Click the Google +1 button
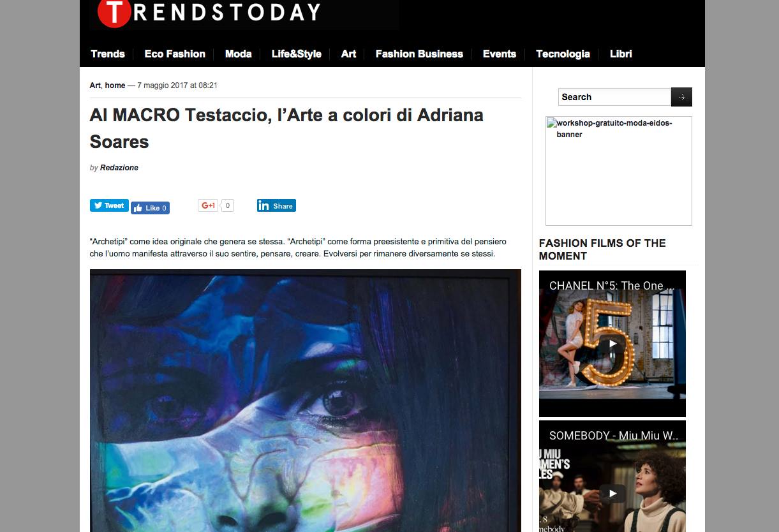Viewport: 779px width, 532px height. point(208,205)
